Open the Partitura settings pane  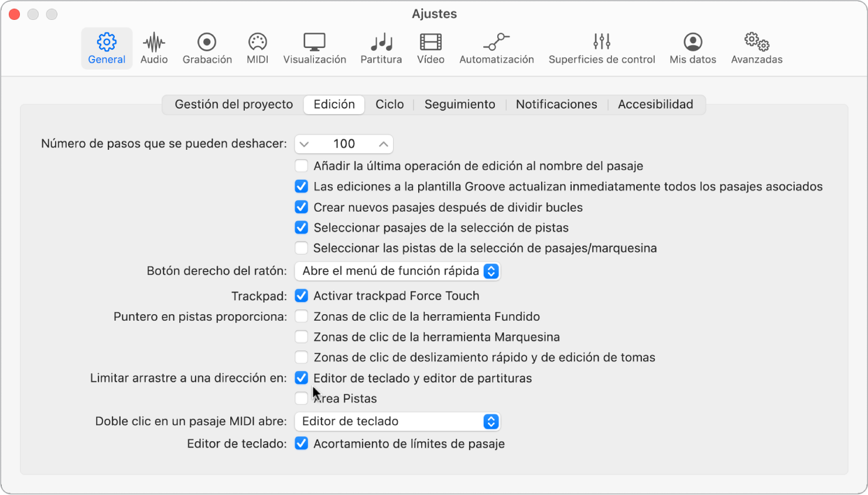381,47
